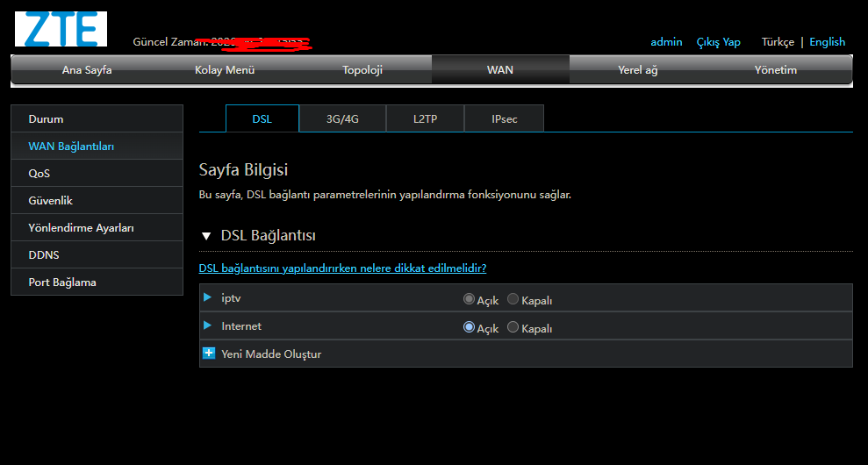Screen dimensions: 868x465
Task: Open the WAN menu
Action: (x=500, y=70)
